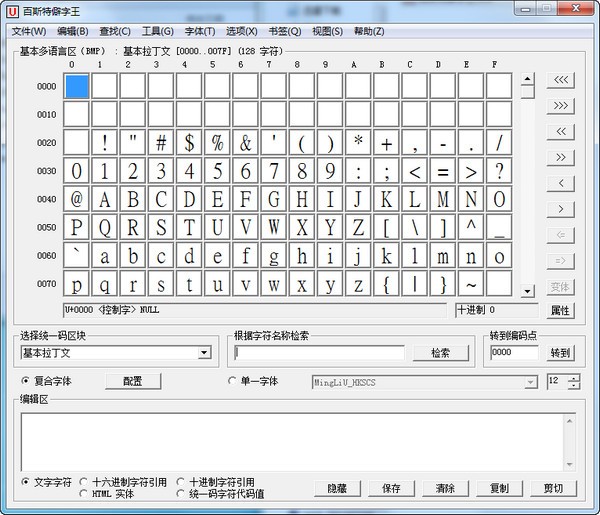
Task: Open the 字体(T) menu
Action: [x=200, y=31]
